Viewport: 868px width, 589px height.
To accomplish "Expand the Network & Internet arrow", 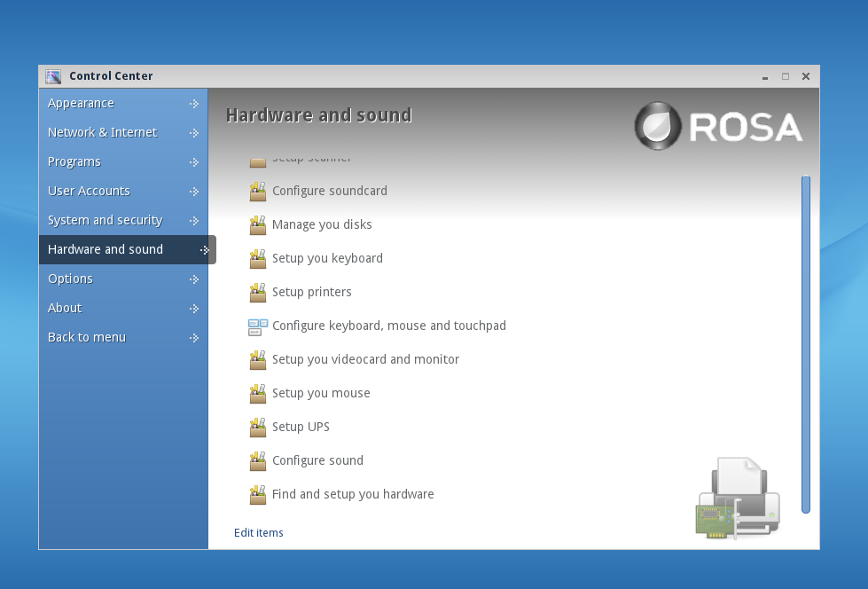I will (193, 133).
